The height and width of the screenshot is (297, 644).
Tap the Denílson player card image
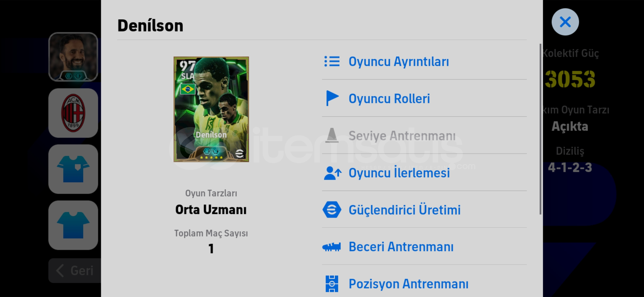point(211,109)
